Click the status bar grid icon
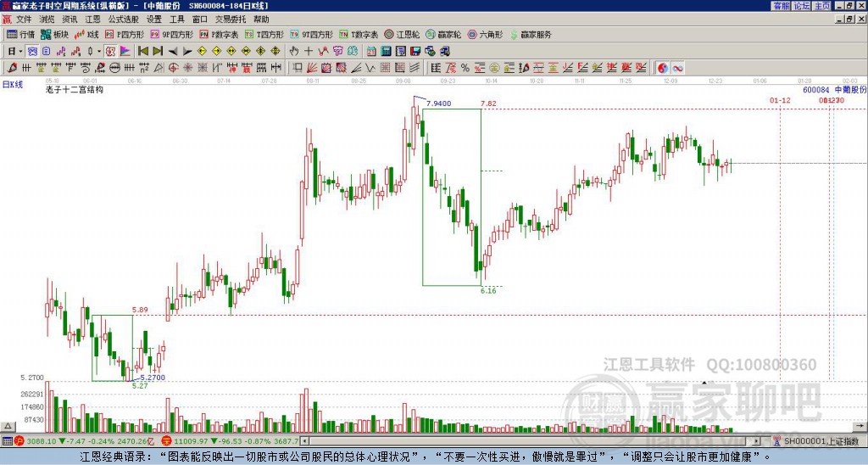This screenshot has width=868, height=465. coord(7,441)
